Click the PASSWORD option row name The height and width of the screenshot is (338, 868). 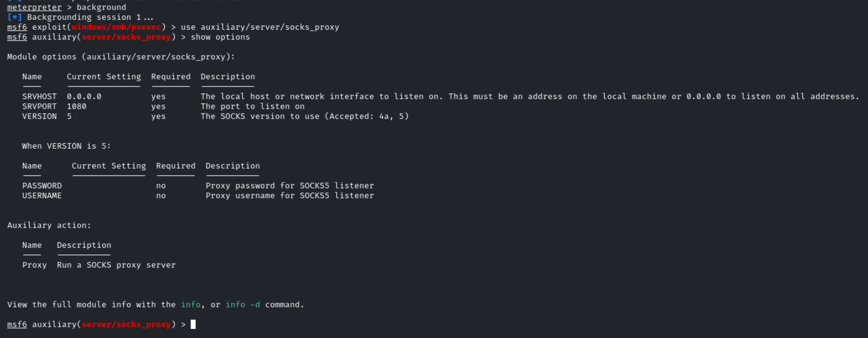click(x=42, y=185)
